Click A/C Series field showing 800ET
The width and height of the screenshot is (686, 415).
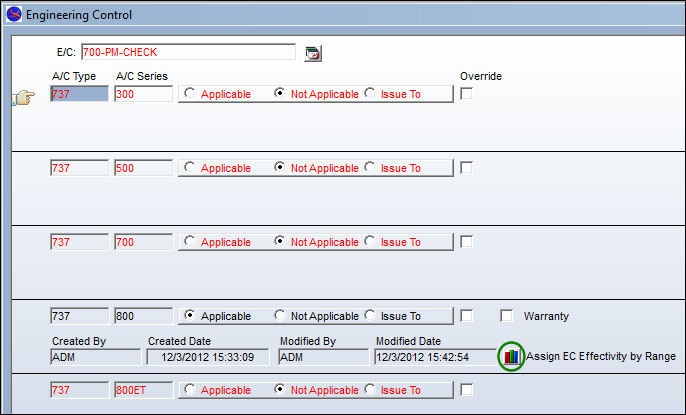click(144, 390)
